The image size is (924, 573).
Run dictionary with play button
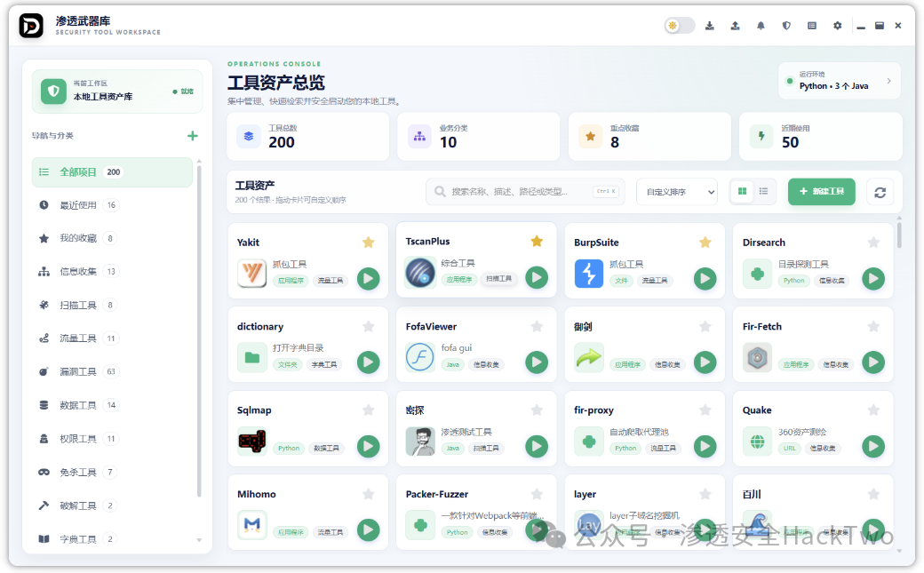point(369,362)
